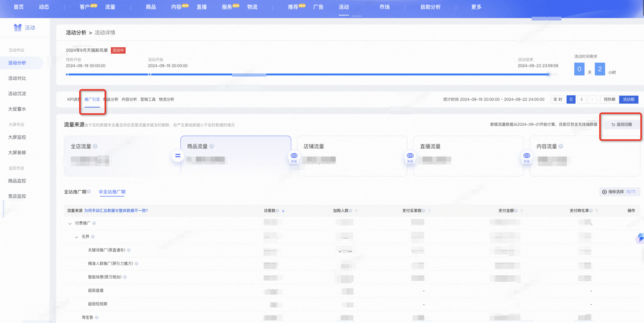Click the gift icon beside 活动
This screenshot has height=323, width=644.
click(17, 27)
